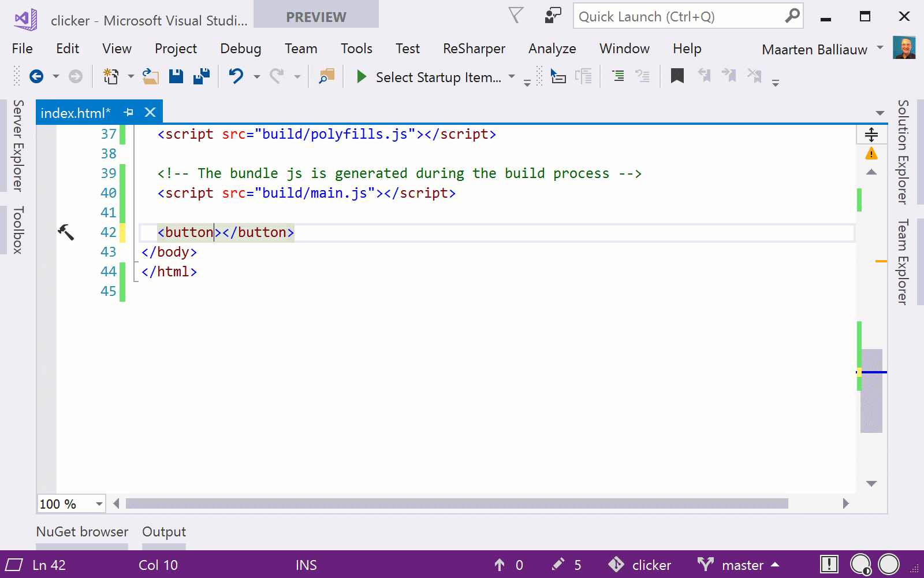This screenshot has height=578, width=924.
Task: Pin the index.html document tab
Action: click(128, 112)
